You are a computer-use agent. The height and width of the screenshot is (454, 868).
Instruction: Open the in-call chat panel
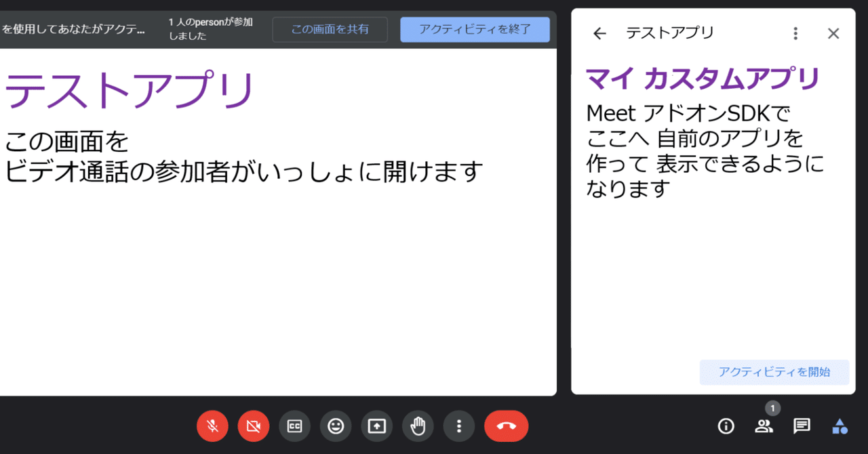pos(801,426)
